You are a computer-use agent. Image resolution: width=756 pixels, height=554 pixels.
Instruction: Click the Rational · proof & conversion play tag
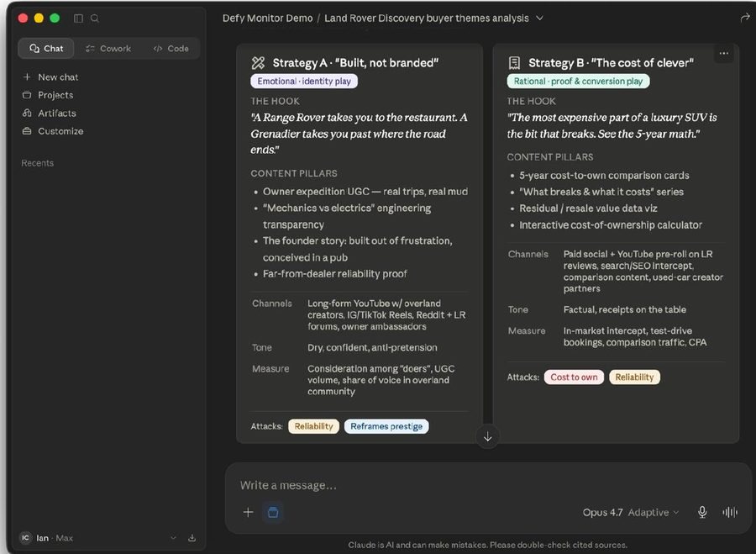(578, 81)
